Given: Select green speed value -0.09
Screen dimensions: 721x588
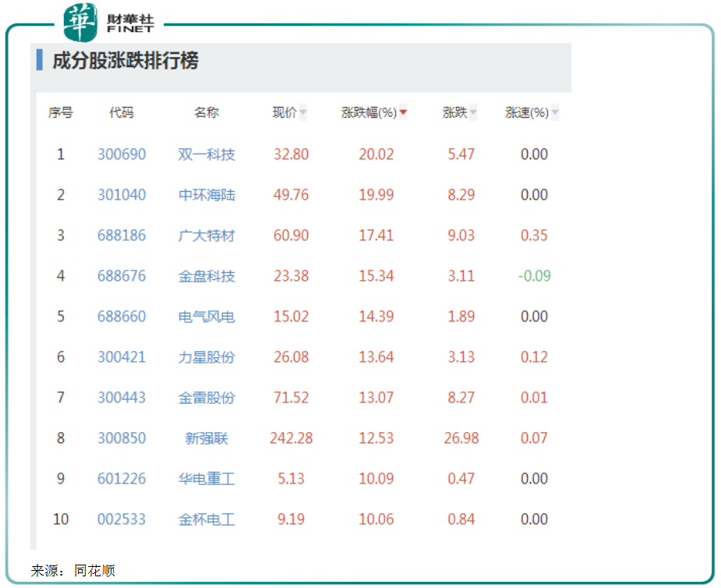Looking at the screenshot, I should 534,275.
